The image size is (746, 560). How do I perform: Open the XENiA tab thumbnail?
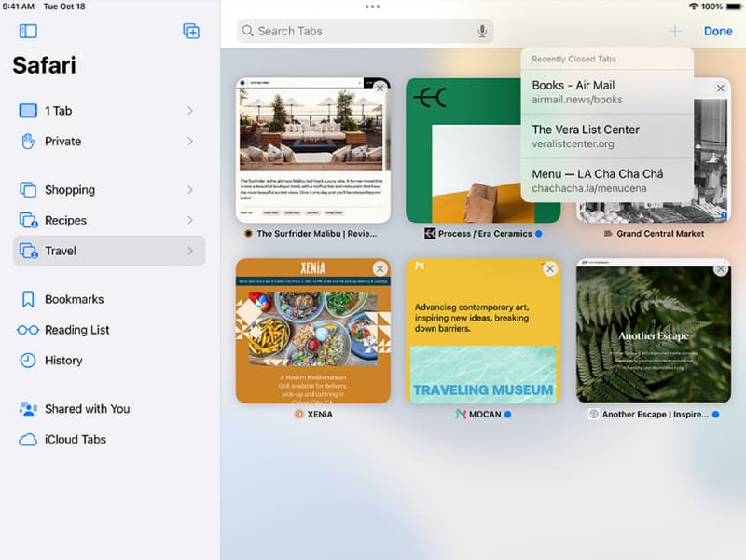pyautogui.click(x=313, y=331)
